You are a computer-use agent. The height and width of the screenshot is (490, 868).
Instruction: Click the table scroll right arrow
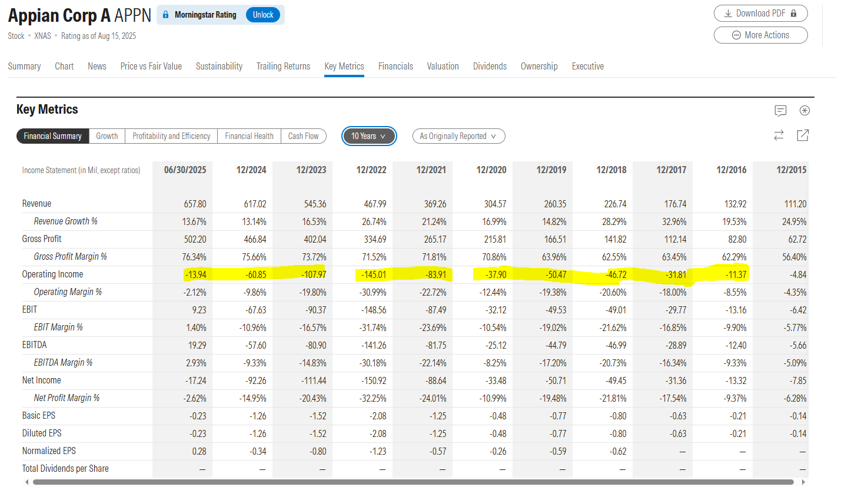coord(804,482)
